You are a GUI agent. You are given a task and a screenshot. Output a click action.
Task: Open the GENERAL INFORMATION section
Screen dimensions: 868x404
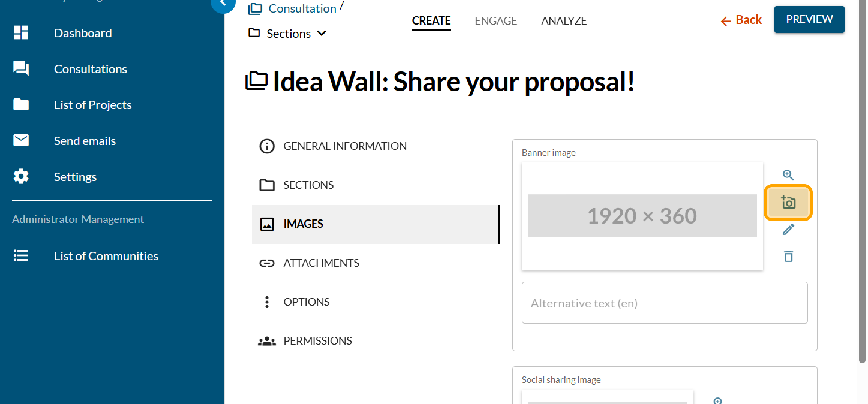tap(344, 146)
